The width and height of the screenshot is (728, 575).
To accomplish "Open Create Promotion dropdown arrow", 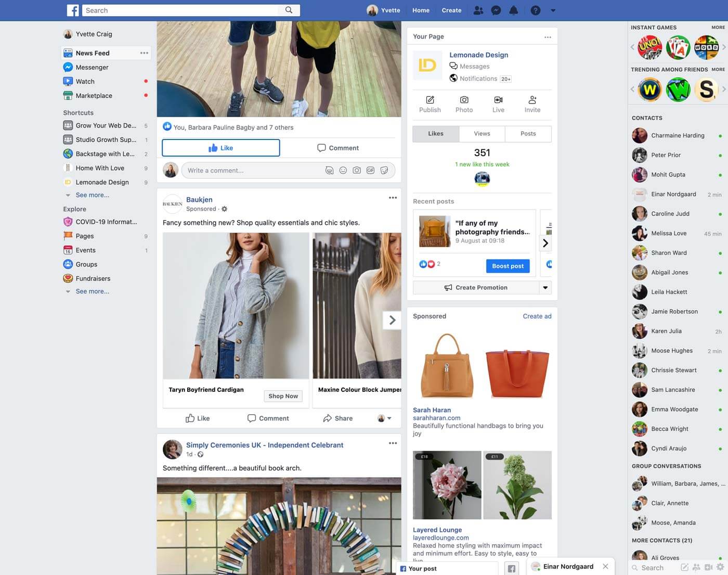I will pos(545,287).
